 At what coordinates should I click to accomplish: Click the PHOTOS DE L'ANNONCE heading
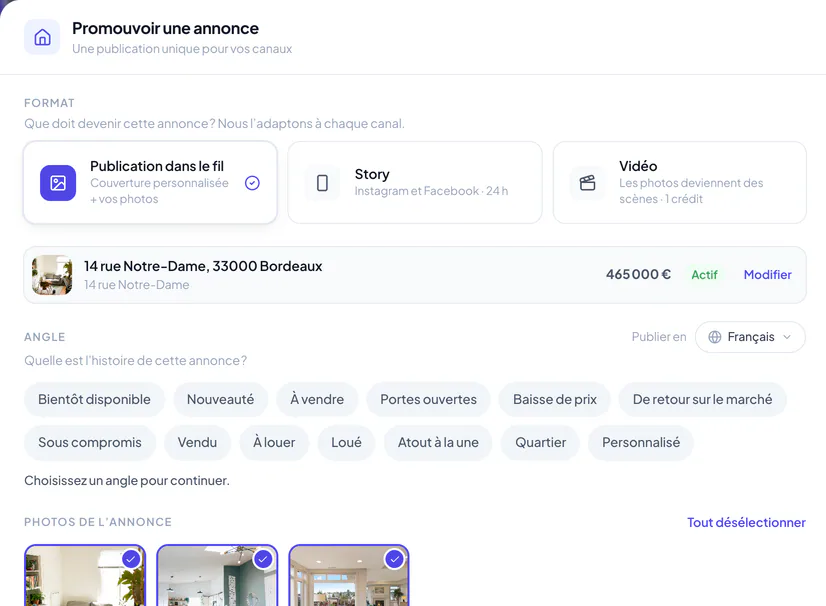[98, 522]
